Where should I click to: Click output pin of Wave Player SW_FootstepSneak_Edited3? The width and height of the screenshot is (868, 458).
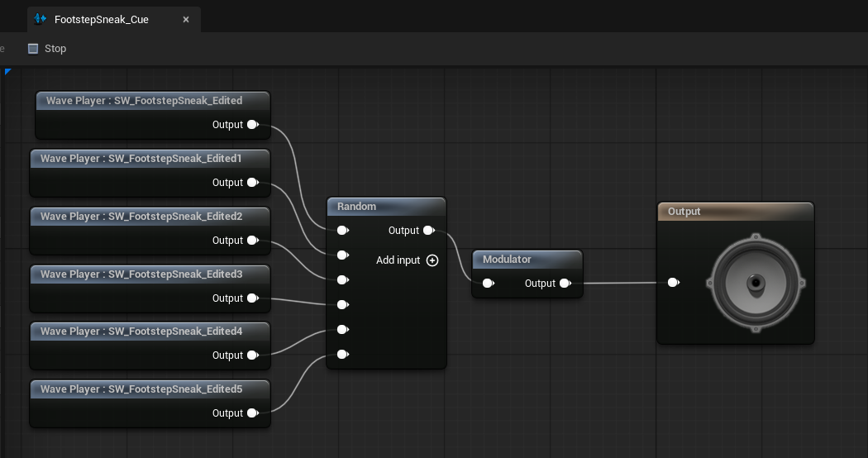[x=253, y=298]
